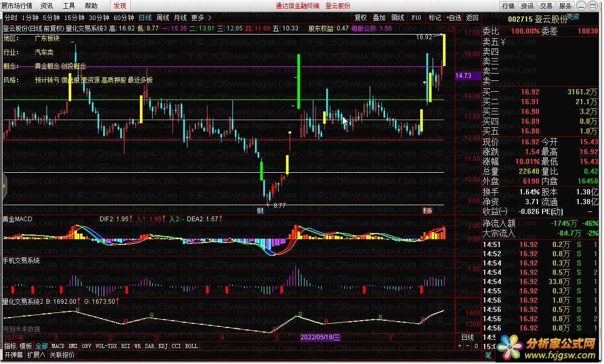Click the blue 财 marker on the chart
This screenshot has height=364, width=604.
point(260,210)
